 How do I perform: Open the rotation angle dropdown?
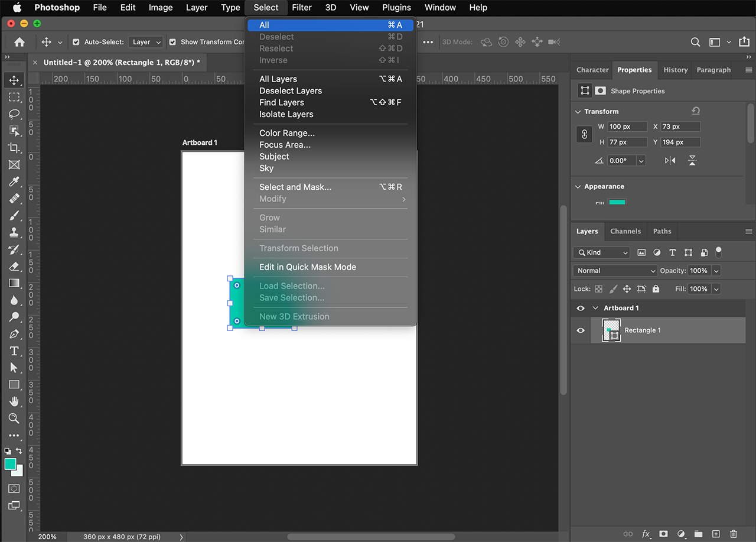[641, 161]
